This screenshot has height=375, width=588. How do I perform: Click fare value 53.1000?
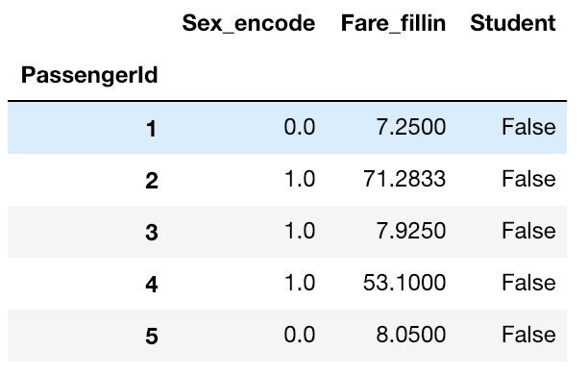[x=404, y=283]
